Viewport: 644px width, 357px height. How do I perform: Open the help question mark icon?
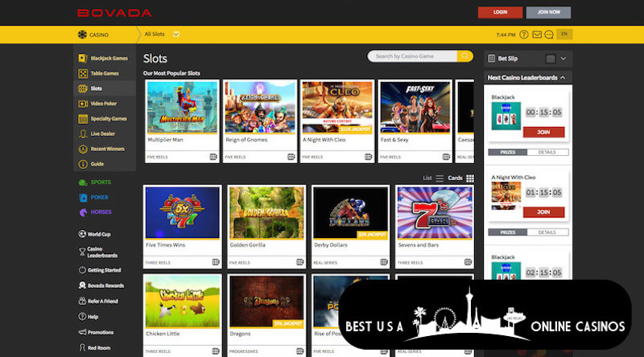(524, 35)
